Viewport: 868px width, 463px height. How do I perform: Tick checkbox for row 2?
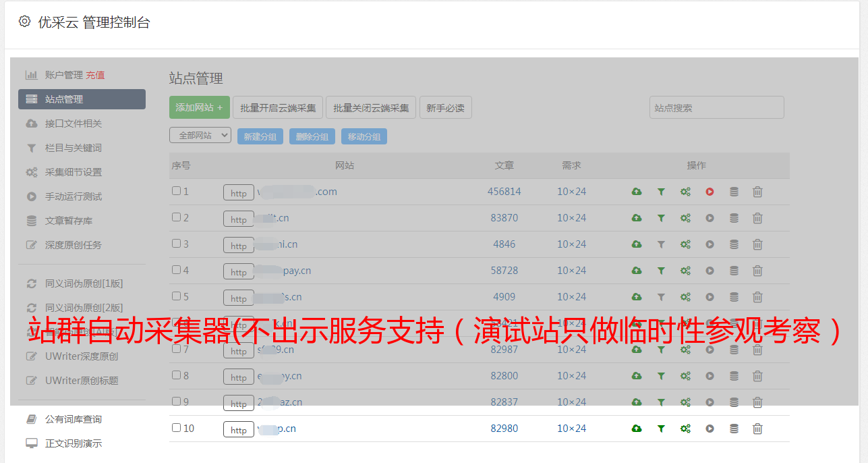[176, 217]
